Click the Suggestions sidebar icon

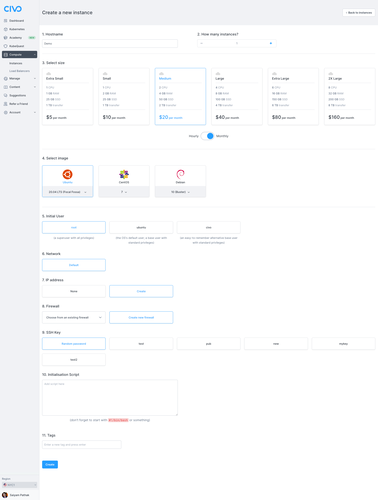tap(5, 95)
